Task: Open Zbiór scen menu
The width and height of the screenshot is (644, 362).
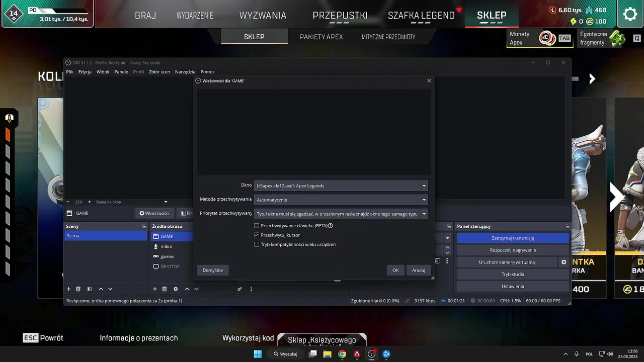Action: click(x=159, y=72)
